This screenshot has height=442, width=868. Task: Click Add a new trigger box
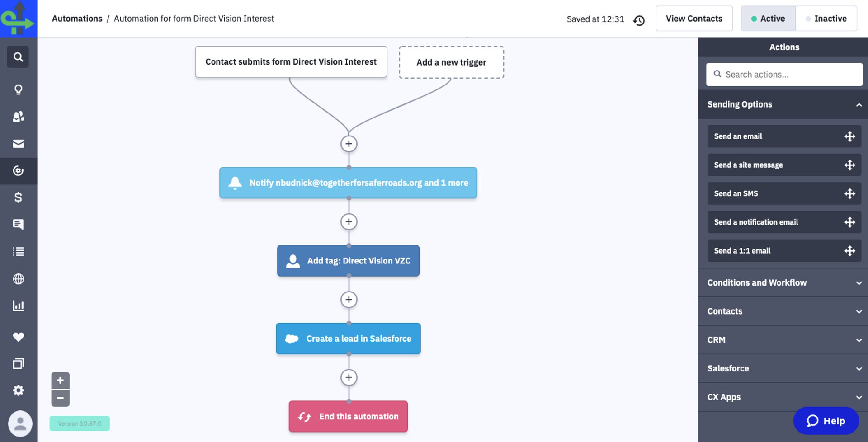(x=451, y=62)
